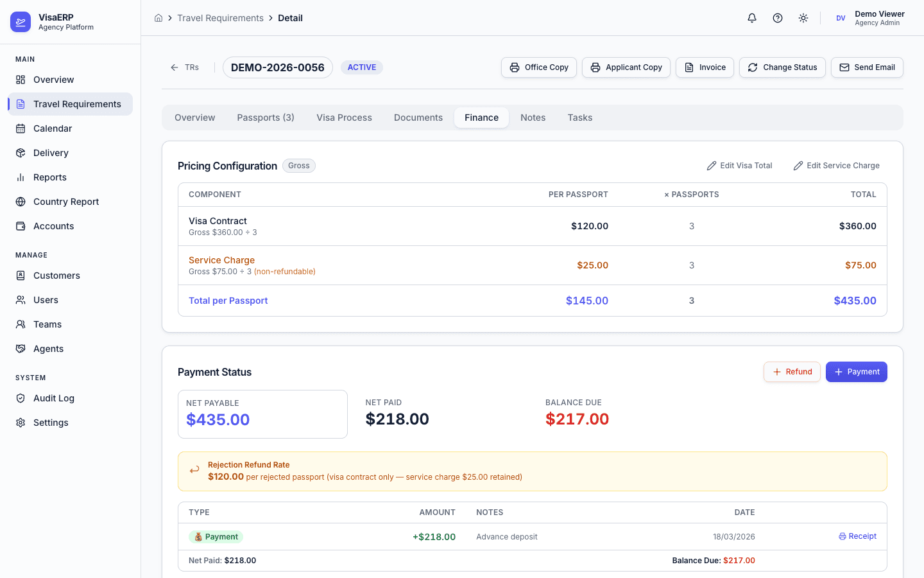The height and width of the screenshot is (578, 924).
Task: Switch to the Passports (3) tab
Action: pos(266,118)
